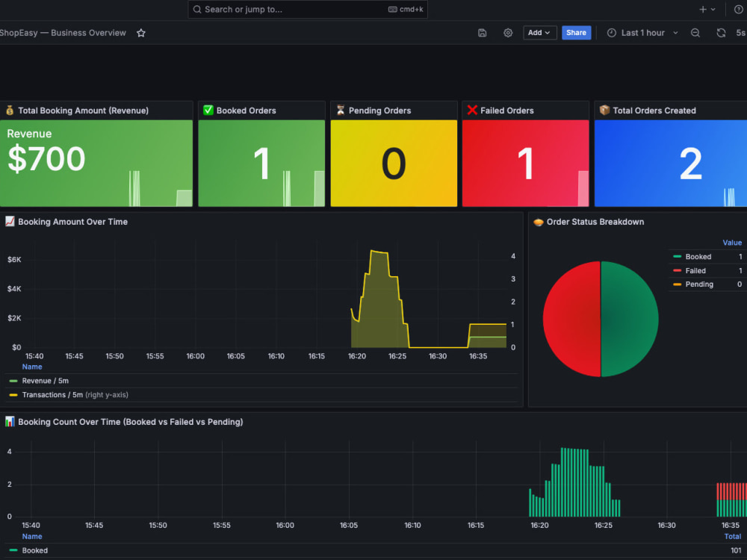Toggle the Revenue / 5m legend series
Screen dimensions: 747x560
(46, 381)
